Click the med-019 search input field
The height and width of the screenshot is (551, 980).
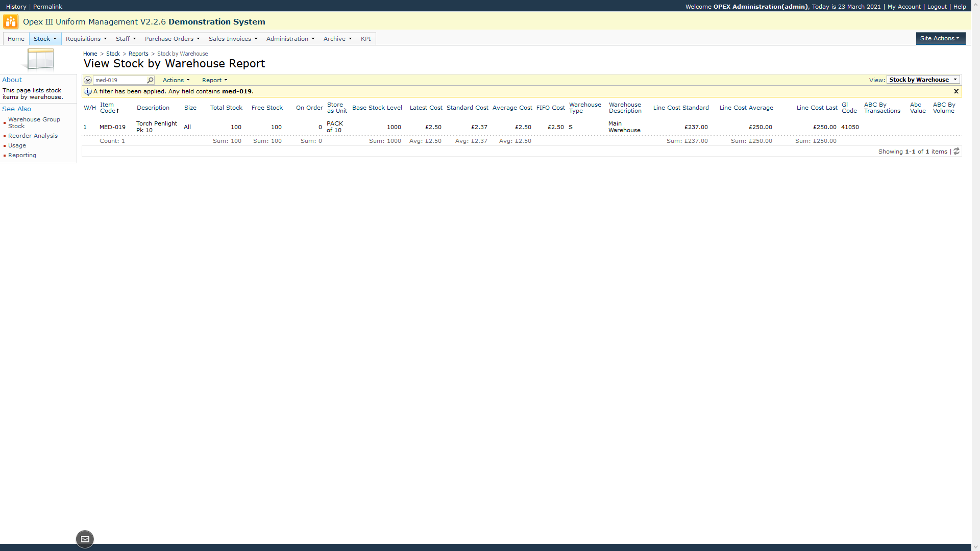point(119,80)
